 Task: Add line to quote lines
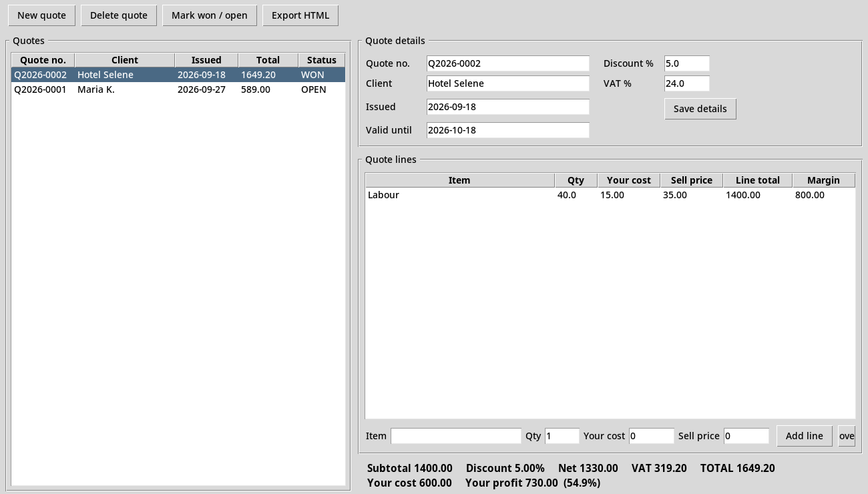[x=805, y=436]
